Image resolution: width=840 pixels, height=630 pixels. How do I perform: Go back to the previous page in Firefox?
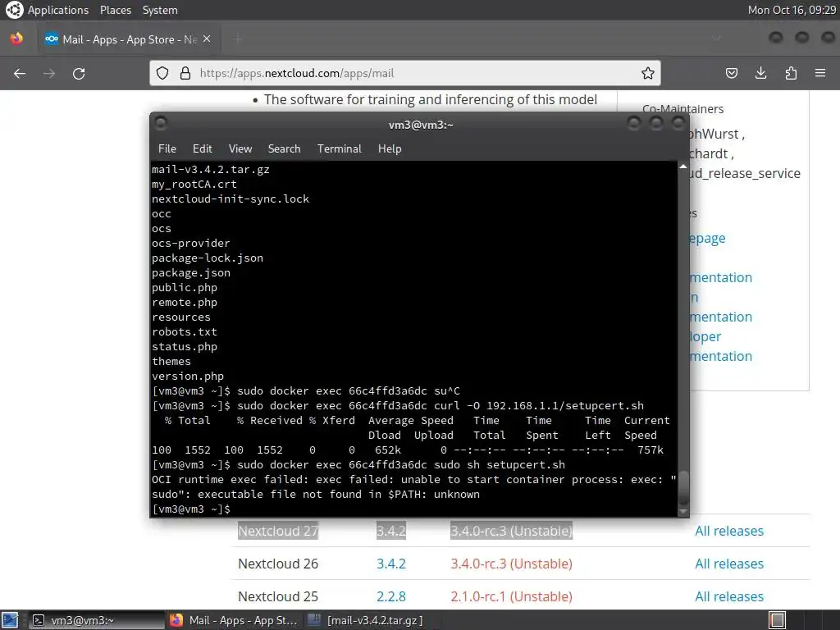(20, 73)
